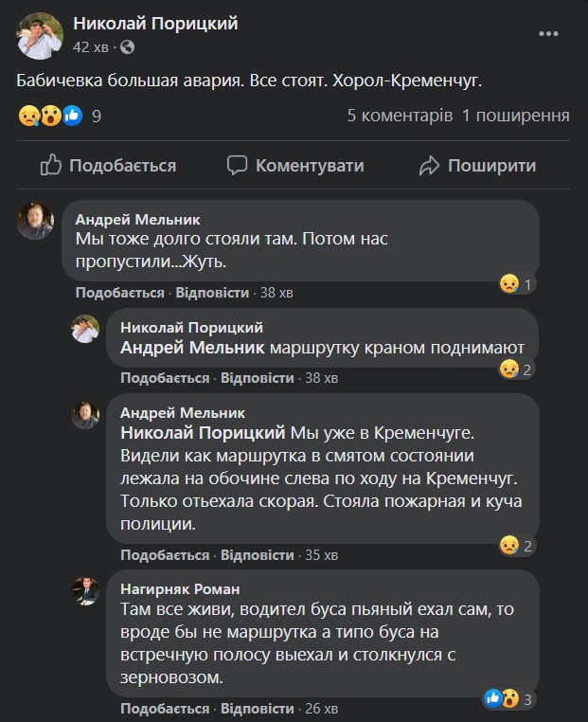This screenshot has width=588, height=722.
Task: Click the public globe audience icon
Action: [128, 46]
